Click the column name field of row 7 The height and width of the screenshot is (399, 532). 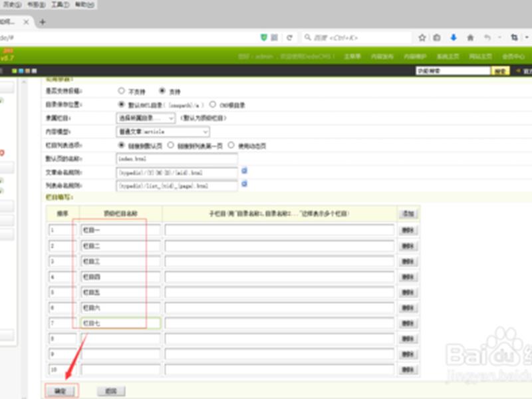[x=120, y=323]
